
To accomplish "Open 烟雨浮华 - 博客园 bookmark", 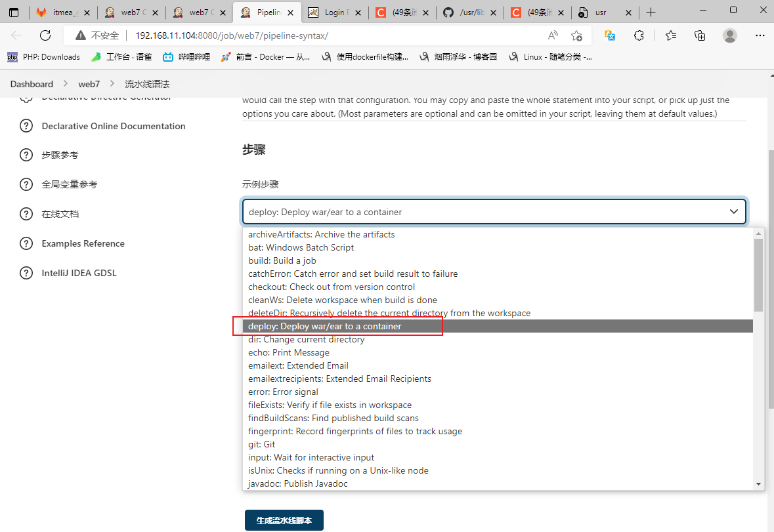I will click(458, 57).
